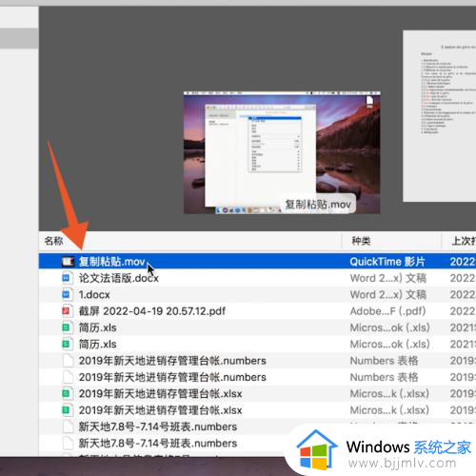Select the 复制粘贴.mov gallery preview thumbnail
The width and height of the screenshot is (476, 476).
282,152
